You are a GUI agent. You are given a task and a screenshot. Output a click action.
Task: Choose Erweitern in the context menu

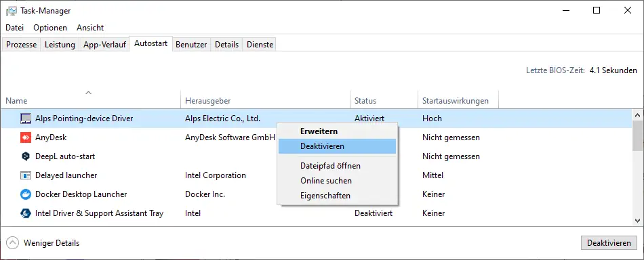[x=337, y=131]
